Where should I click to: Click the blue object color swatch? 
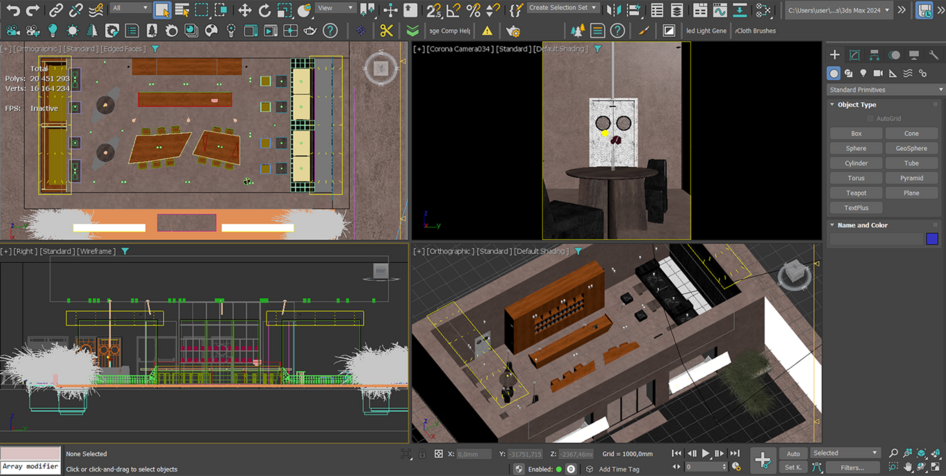click(x=932, y=239)
